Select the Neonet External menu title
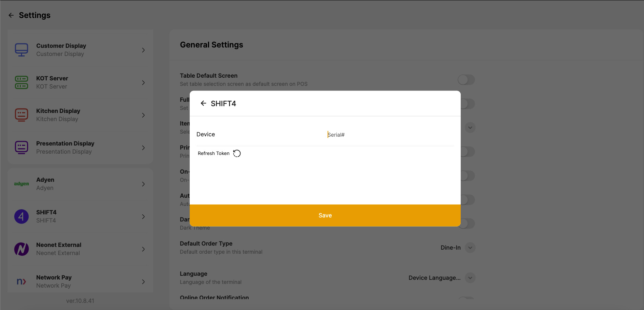Screen dimensions: 644x310 coord(59,245)
